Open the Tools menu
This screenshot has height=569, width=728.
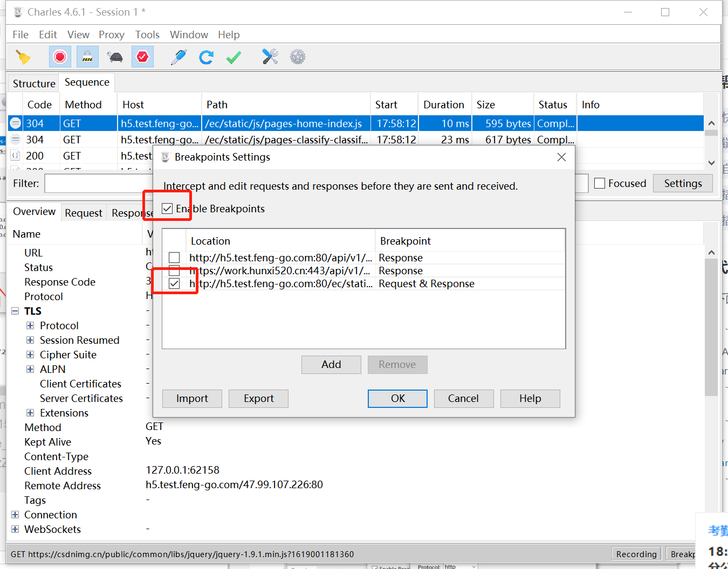(147, 34)
